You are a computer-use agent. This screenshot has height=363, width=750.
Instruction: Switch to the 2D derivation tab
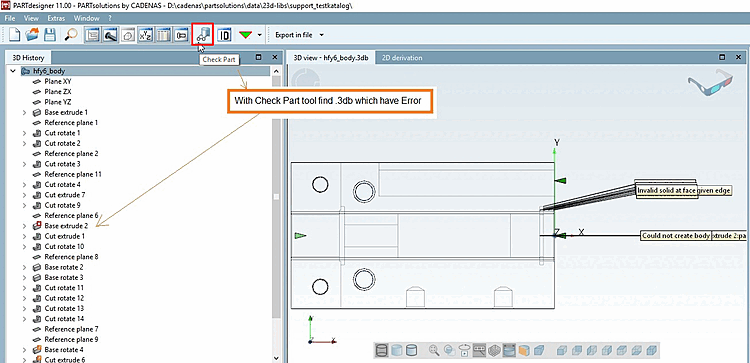tap(401, 58)
